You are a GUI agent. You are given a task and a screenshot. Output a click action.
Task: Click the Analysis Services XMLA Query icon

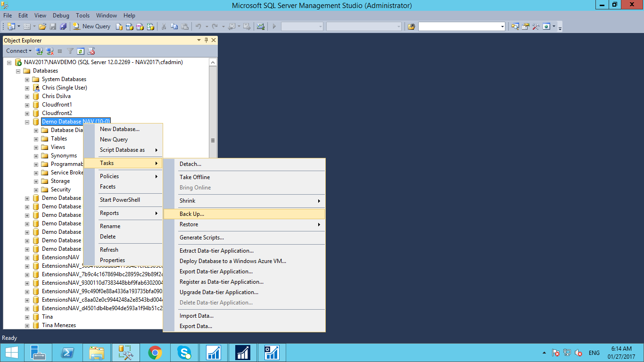coord(150,26)
